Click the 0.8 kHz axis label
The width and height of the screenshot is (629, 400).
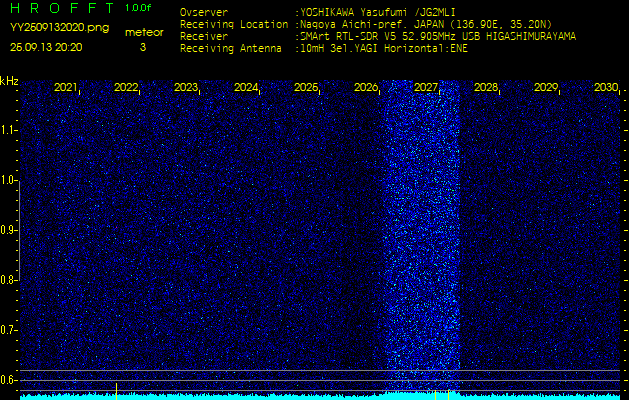tap(7, 280)
